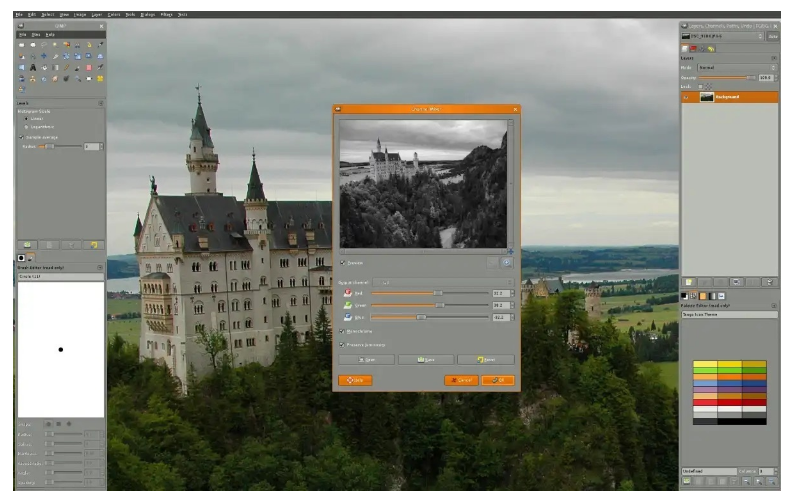Image resolution: width=803 pixels, height=500 pixels.
Task: Click the delete layer icon below layer list
Action: 770,282
